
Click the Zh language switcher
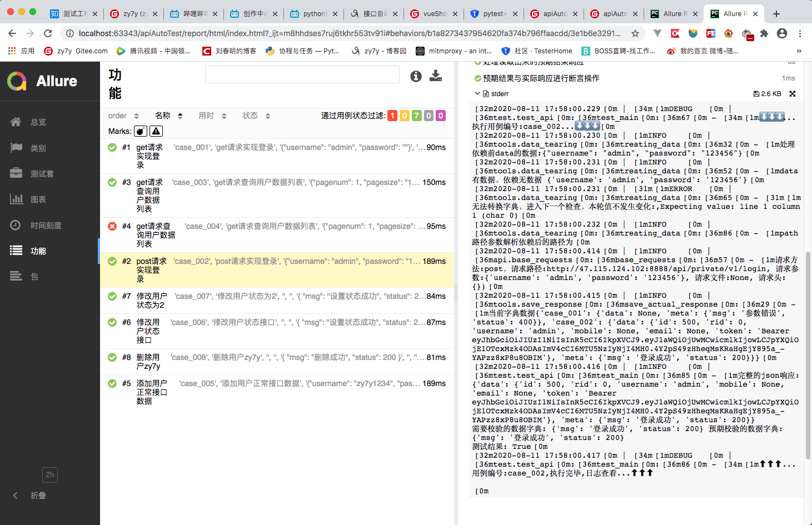tap(50, 475)
